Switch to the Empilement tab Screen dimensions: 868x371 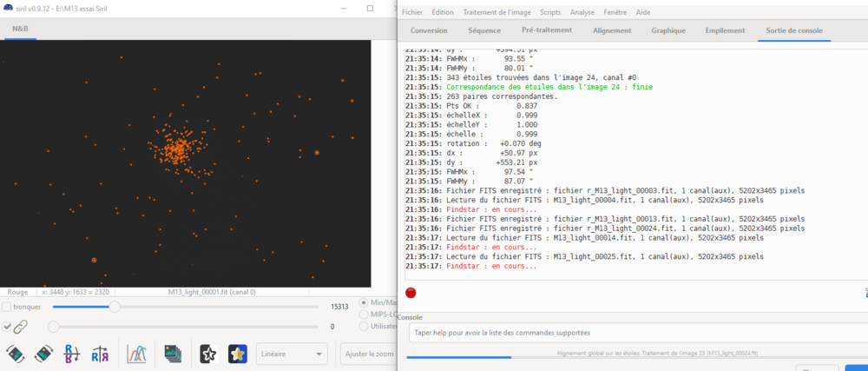pyautogui.click(x=725, y=30)
